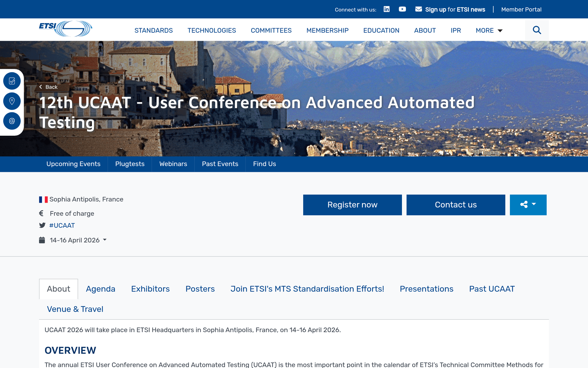Open the TECHNOLOGIES menu

212,30
